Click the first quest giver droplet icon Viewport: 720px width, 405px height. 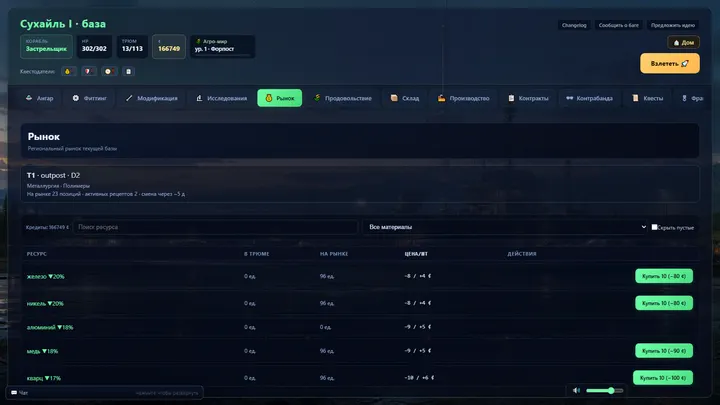click(x=68, y=72)
